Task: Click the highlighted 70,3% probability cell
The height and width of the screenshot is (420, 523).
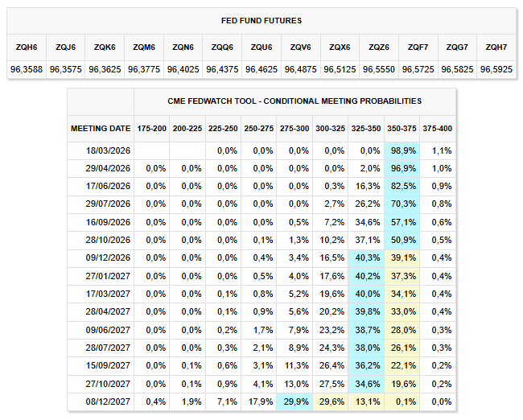Action: click(402, 204)
